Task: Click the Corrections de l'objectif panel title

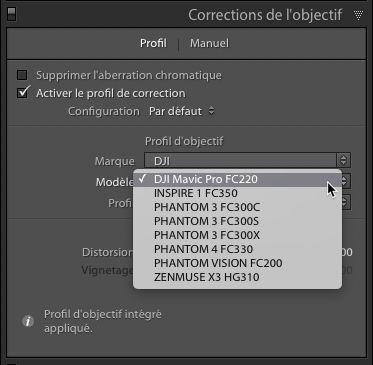Action: coord(265,15)
